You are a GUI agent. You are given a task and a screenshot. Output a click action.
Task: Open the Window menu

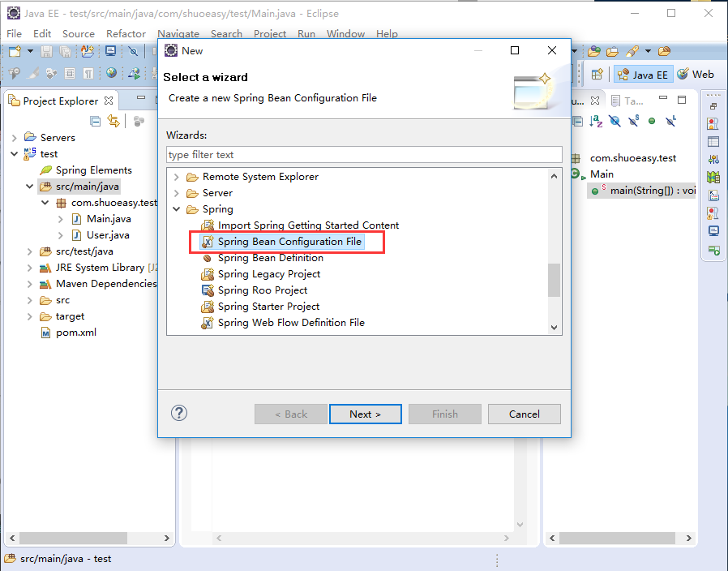pyautogui.click(x=345, y=34)
